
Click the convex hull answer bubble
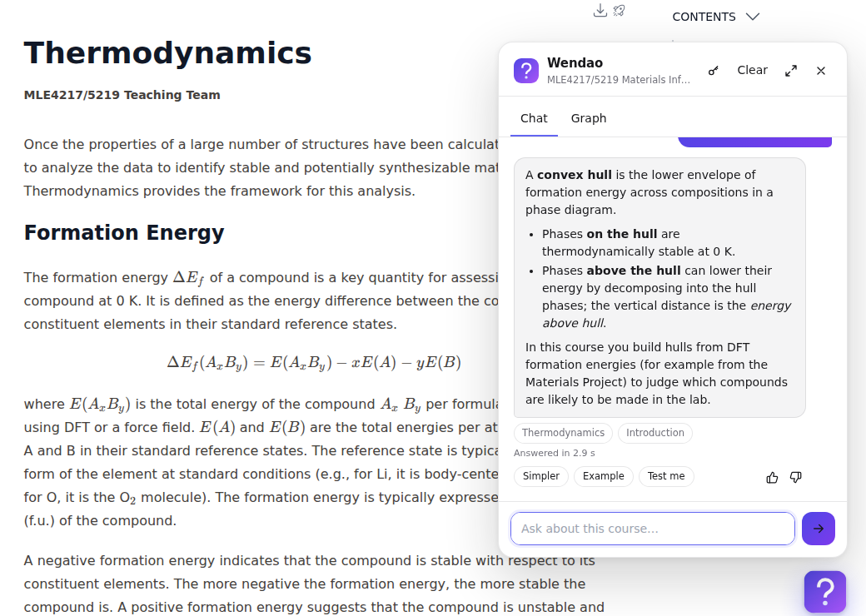click(659, 287)
